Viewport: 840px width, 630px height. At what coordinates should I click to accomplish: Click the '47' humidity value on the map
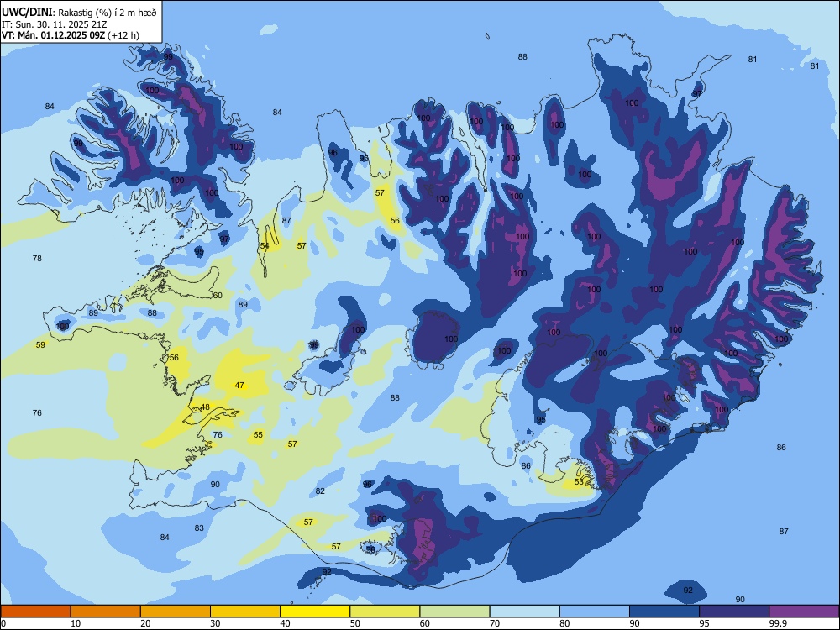coord(239,386)
